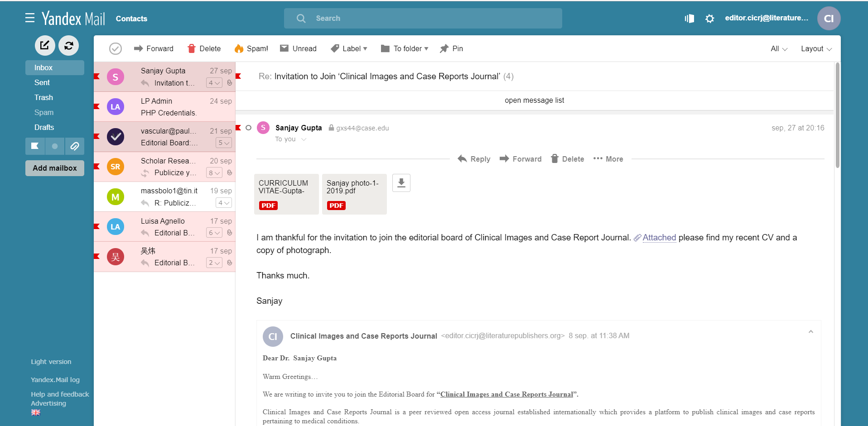868x426 pixels.
Task: Mark message as Spam
Action: (x=251, y=48)
